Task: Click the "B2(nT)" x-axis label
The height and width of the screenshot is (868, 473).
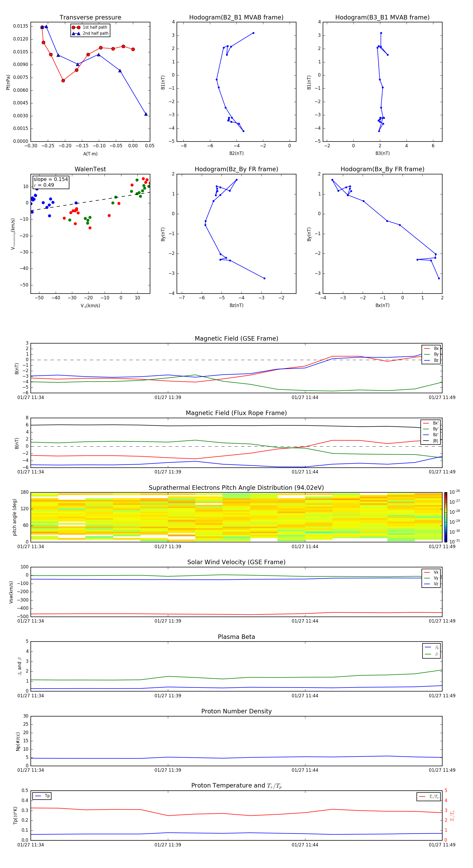Action: pyautogui.click(x=236, y=153)
